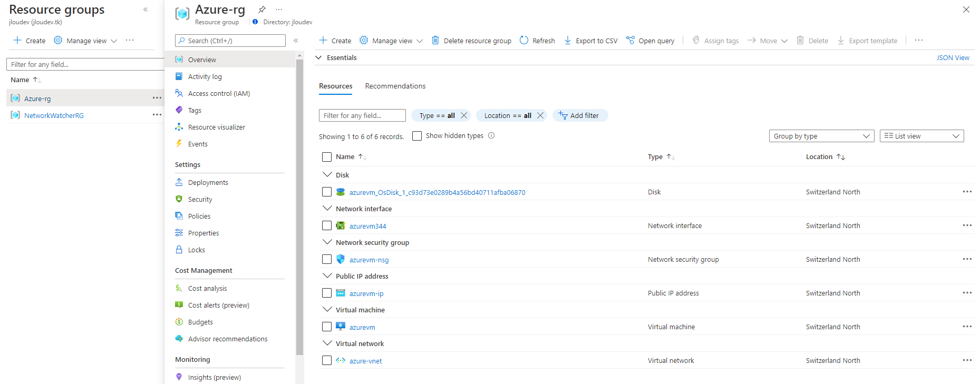Collapse the Virtual machine group

pos(327,309)
